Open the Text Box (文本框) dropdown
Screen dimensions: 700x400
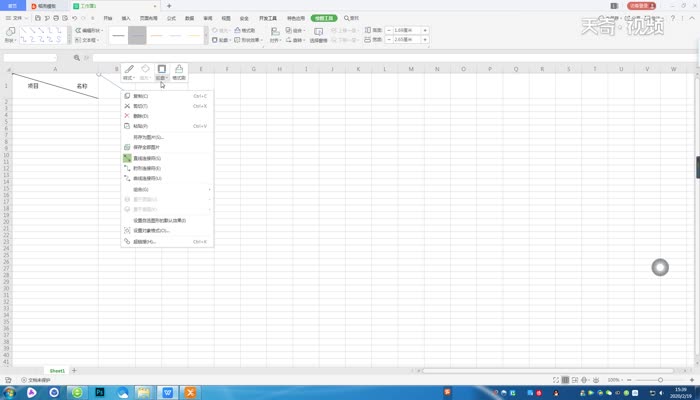(88, 40)
